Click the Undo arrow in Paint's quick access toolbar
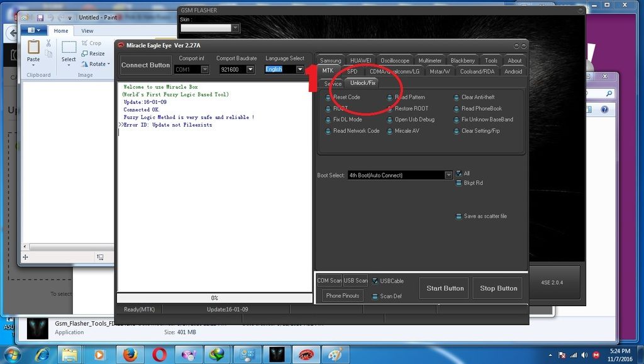This screenshot has width=644, height=364. click(x=51, y=18)
